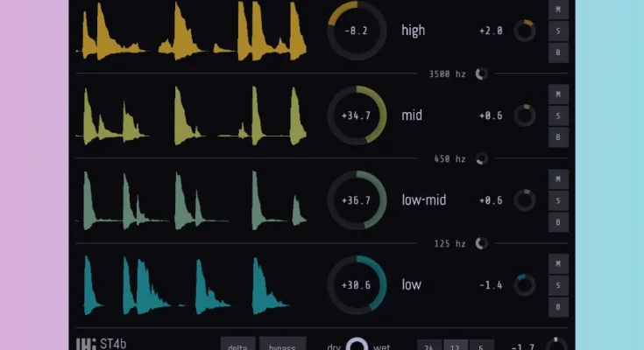This screenshot has height=350, width=644.
Task: Mute the high band
Action: (x=558, y=9)
